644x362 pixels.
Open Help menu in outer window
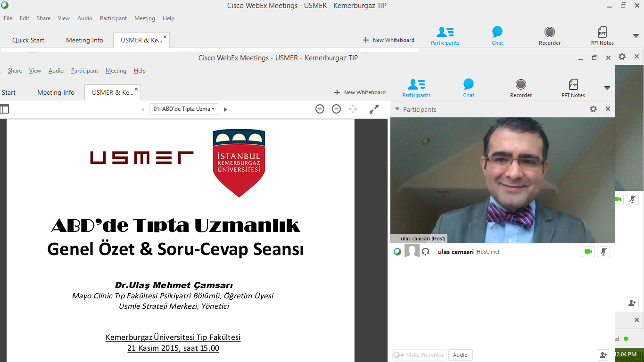168,18
